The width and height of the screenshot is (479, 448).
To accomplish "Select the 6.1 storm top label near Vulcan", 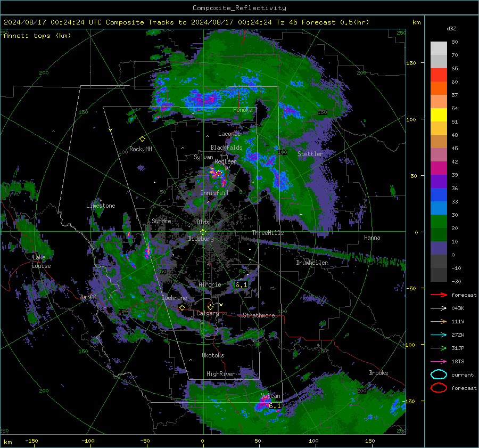I will (x=275, y=406).
